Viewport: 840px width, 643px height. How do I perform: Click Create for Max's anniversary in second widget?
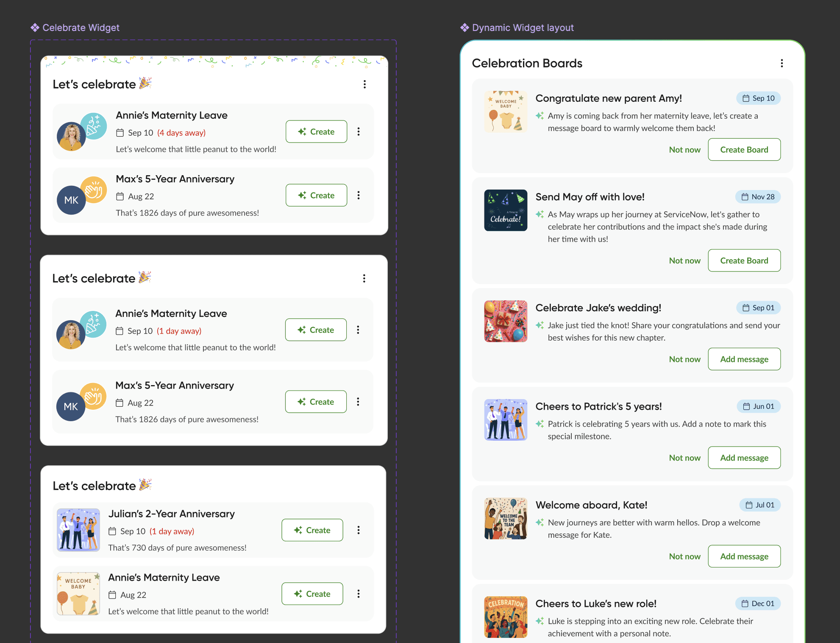point(316,402)
